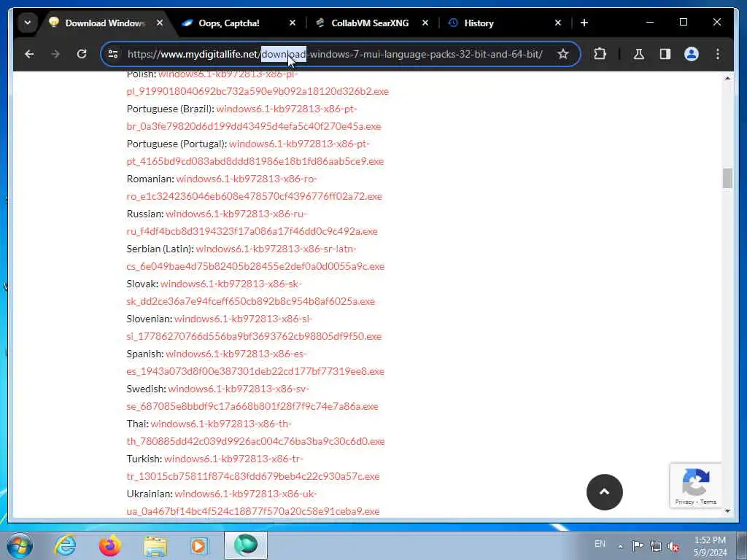This screenshot has width=747, height=560.
Task: Open the network tray icon
Action: tap(656, 546)
